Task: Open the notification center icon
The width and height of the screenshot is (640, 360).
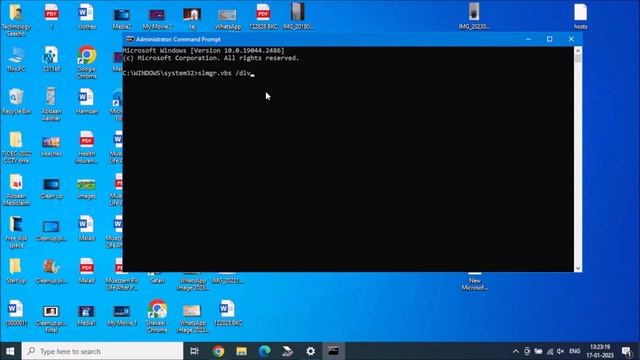Action: 627,351
